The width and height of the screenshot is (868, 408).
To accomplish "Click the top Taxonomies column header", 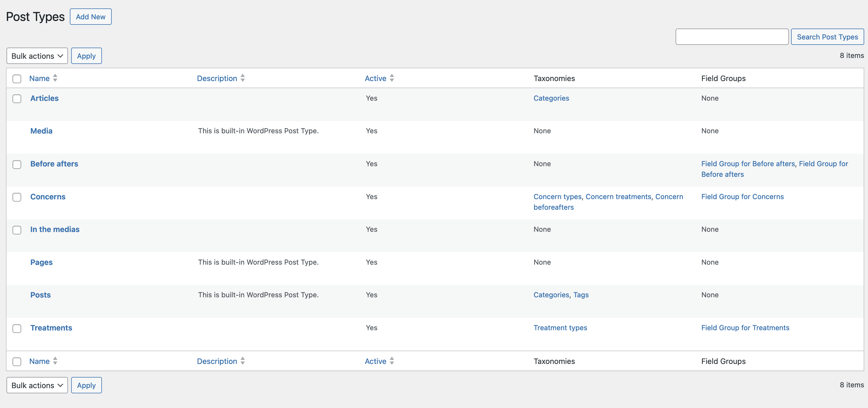I will [x=554, y=78].
